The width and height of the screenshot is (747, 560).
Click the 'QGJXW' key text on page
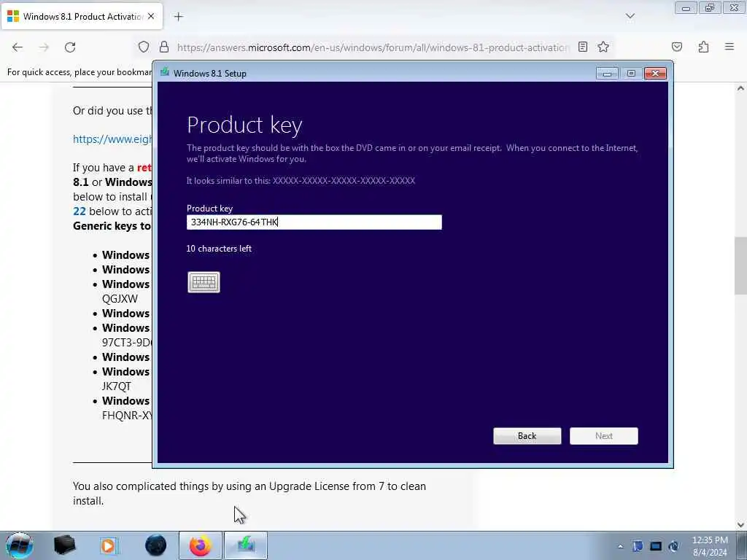pos(120,298)
